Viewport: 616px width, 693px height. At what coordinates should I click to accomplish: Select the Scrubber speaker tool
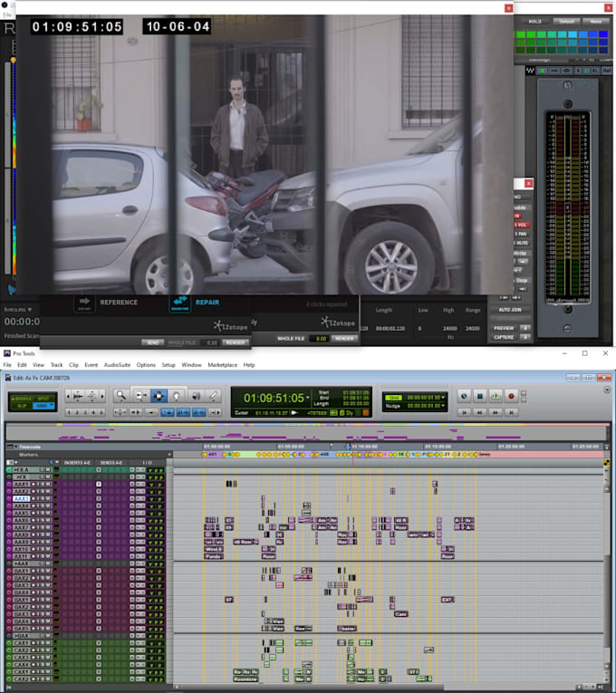(x=196, y=396)
